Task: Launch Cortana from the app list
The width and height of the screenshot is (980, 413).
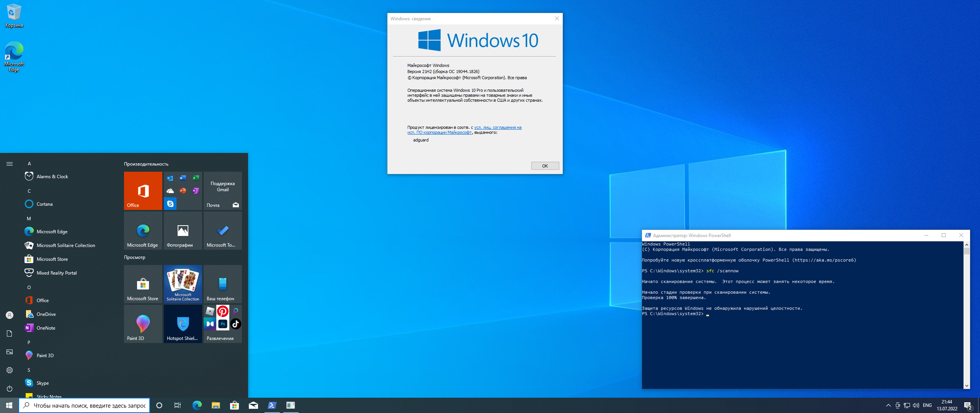Action: 69,204
